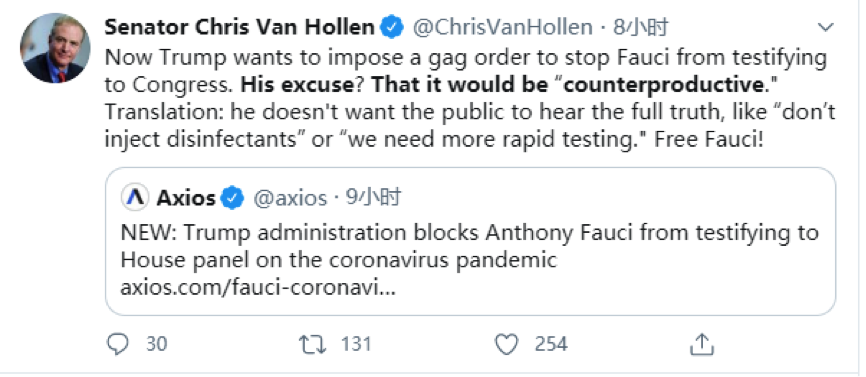Click the 254 likes count

point(551,344)
